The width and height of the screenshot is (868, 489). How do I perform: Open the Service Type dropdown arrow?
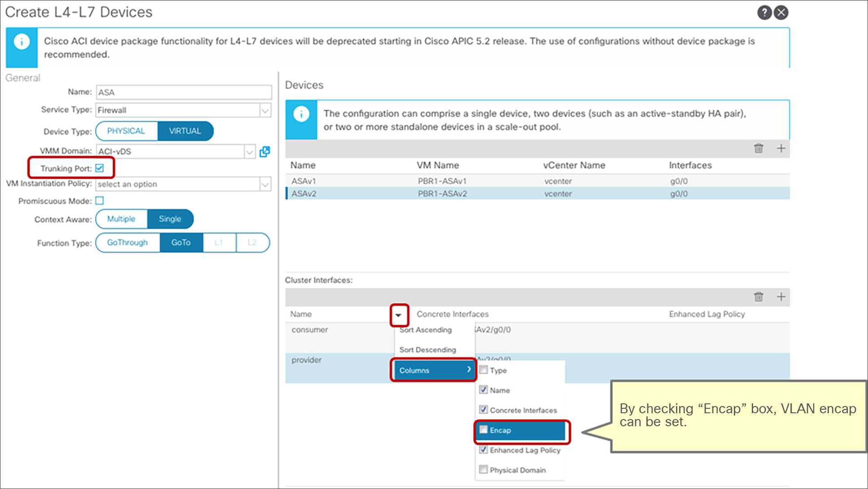(x=265, y=110)
